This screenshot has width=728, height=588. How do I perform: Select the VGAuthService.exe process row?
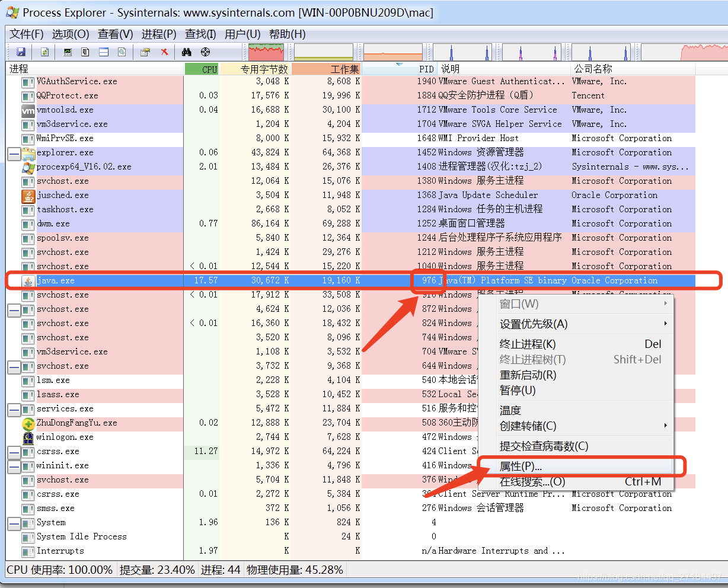tap(350, 82)
